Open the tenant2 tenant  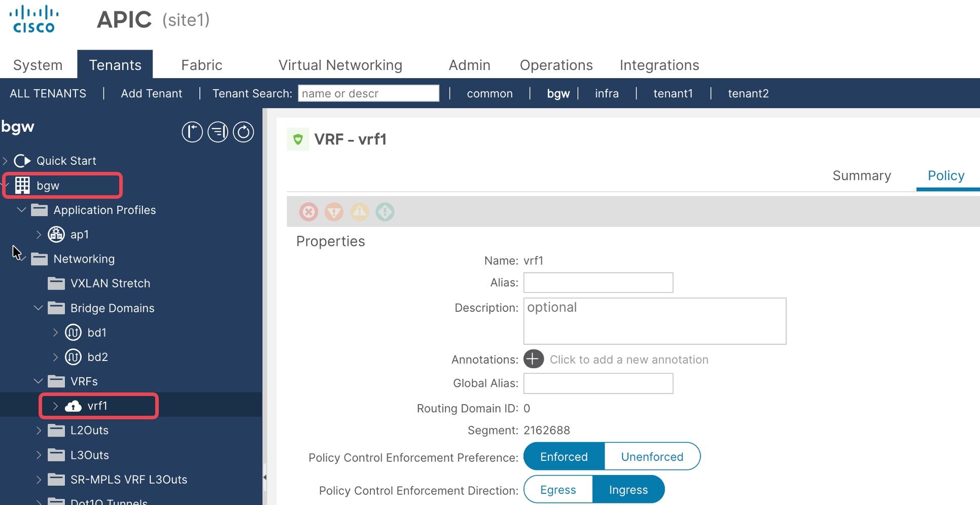(x=748, y=93)
